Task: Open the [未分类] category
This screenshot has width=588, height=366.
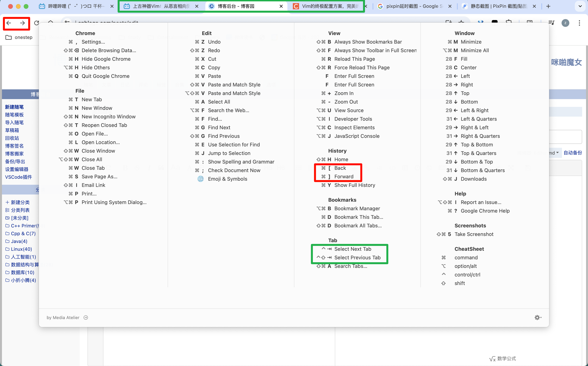Action: 20,218
